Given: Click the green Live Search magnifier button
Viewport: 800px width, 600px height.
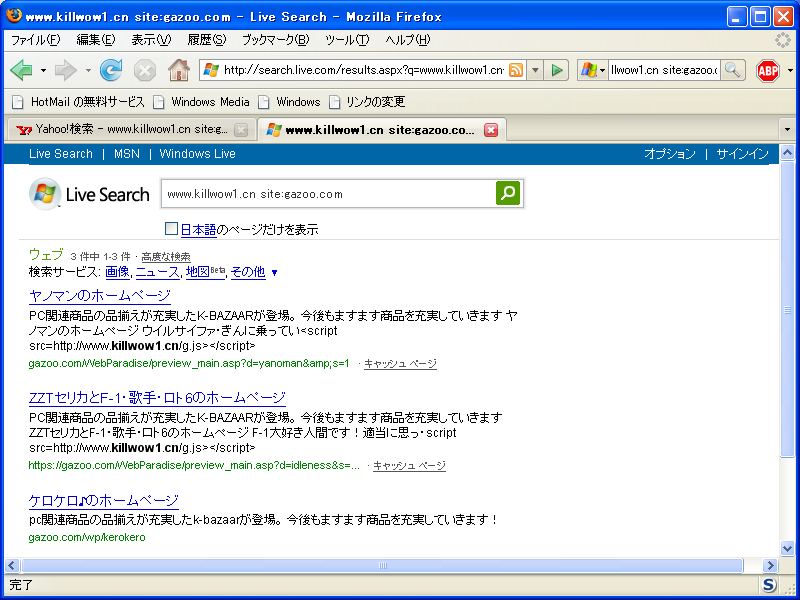Looking at the screenshot, I should (x=508, y=193).
